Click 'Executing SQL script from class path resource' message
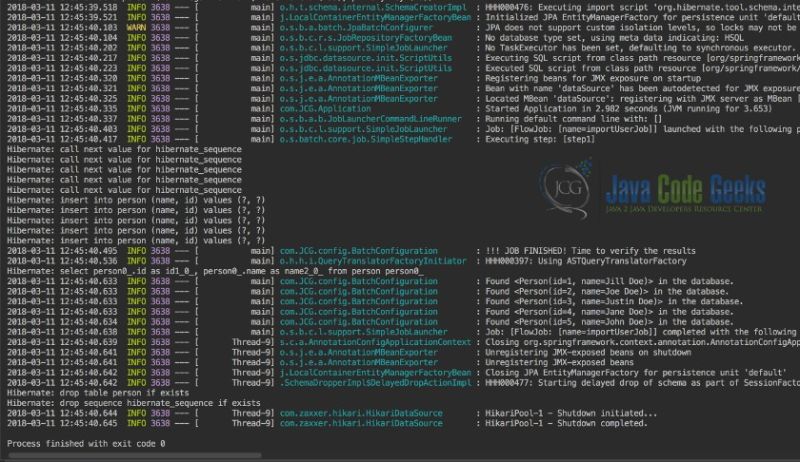This screenshot has height=462, width=800. (642, 58)
